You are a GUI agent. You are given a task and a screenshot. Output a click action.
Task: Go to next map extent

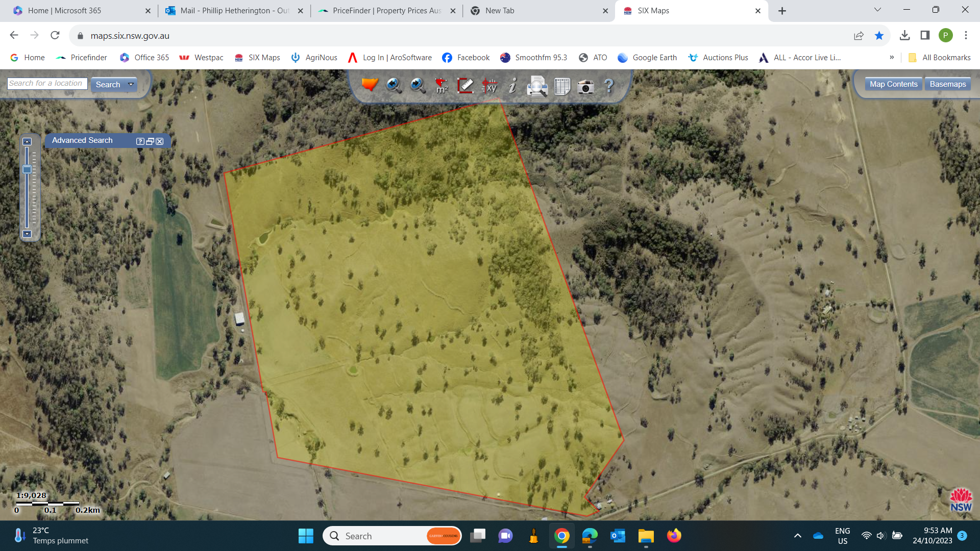tap(418, 85)
